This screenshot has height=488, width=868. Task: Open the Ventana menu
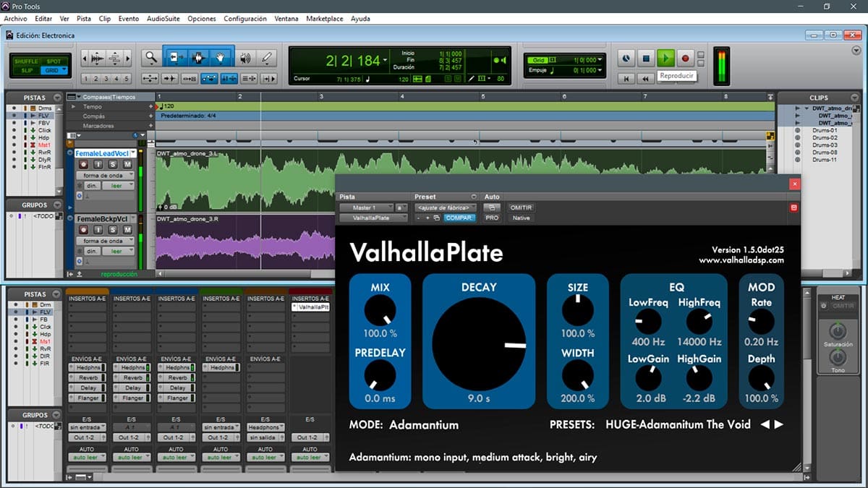pyautogui.click(x=286, y=18)
